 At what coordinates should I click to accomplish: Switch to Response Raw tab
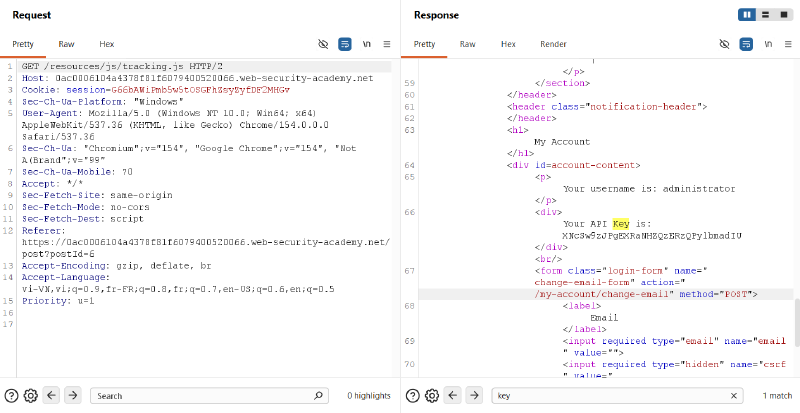point(468,44)
